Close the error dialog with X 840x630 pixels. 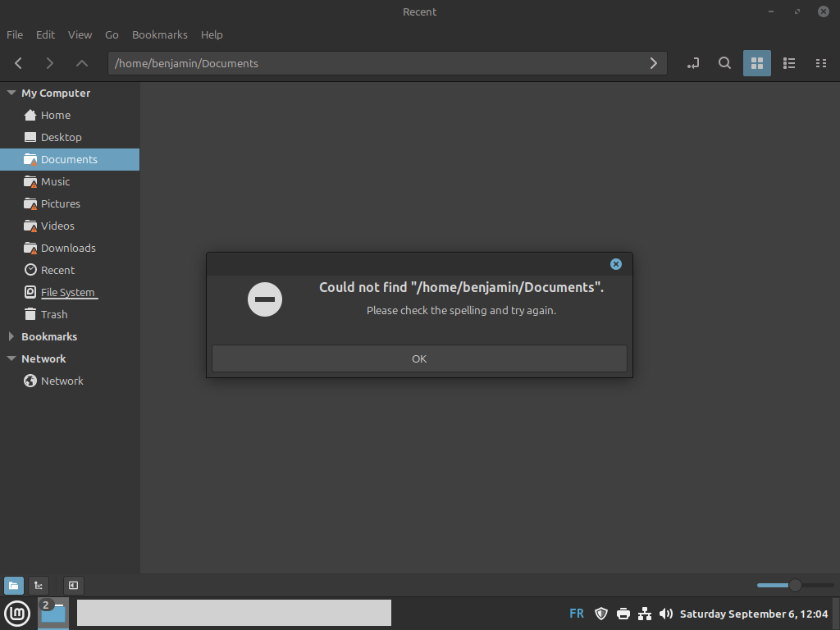pos(616,264)
